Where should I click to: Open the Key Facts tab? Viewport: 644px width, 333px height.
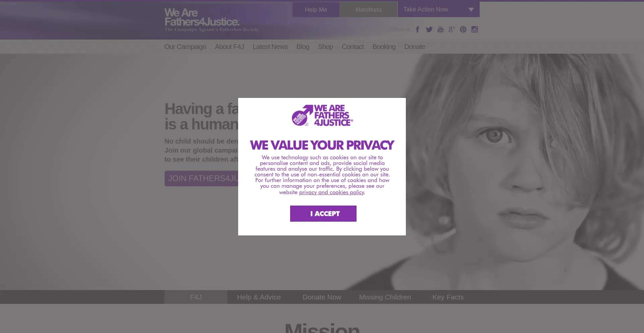[x=448, y=297]
